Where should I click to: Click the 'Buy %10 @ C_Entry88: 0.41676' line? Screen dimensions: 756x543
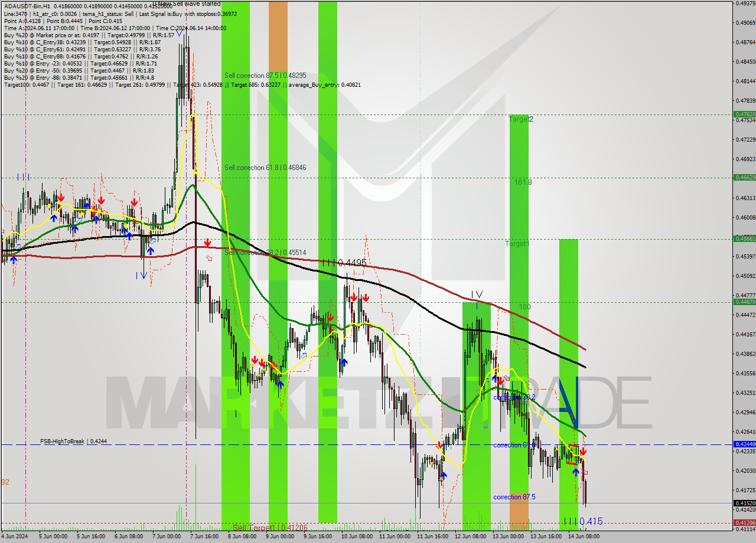80,57
